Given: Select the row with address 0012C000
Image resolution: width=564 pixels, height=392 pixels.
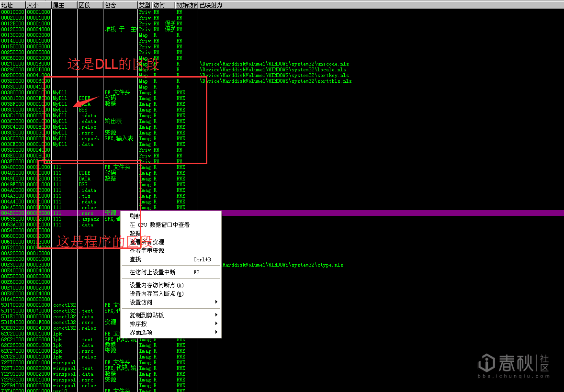Looking at the screenshot, I should pos(282,30).
